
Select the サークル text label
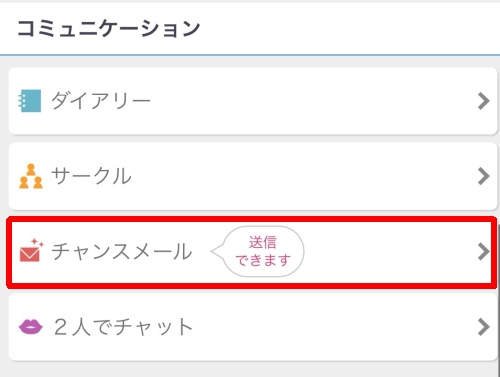coord(91,176)
